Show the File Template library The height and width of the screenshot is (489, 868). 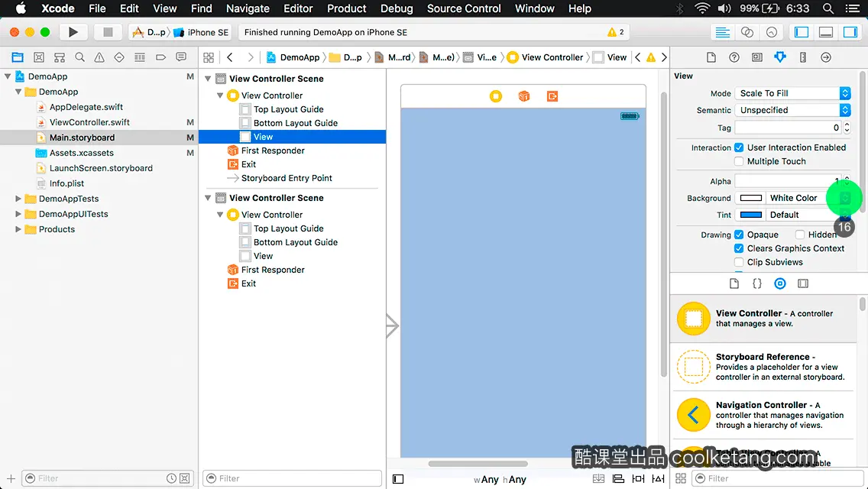click(x=734, y=283)
